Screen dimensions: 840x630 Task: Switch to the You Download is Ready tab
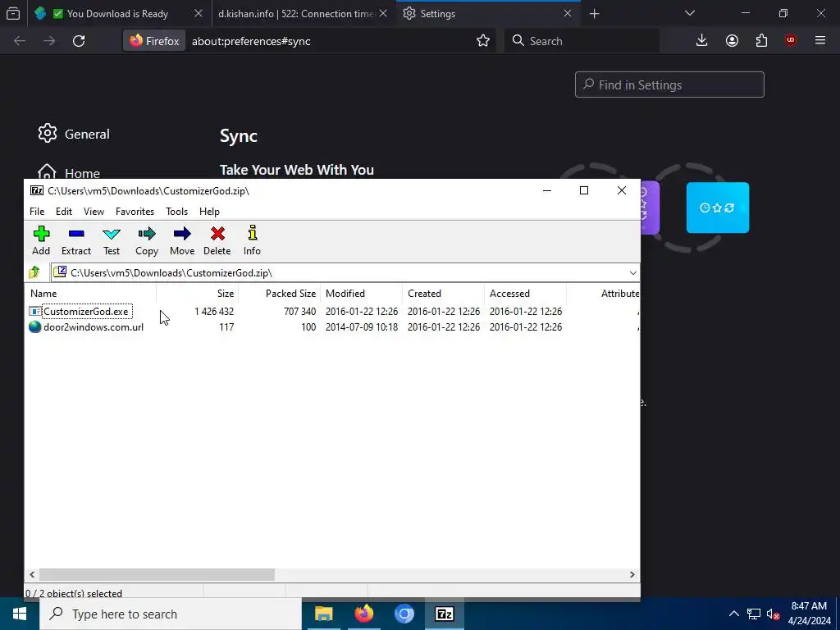(117, 13)
